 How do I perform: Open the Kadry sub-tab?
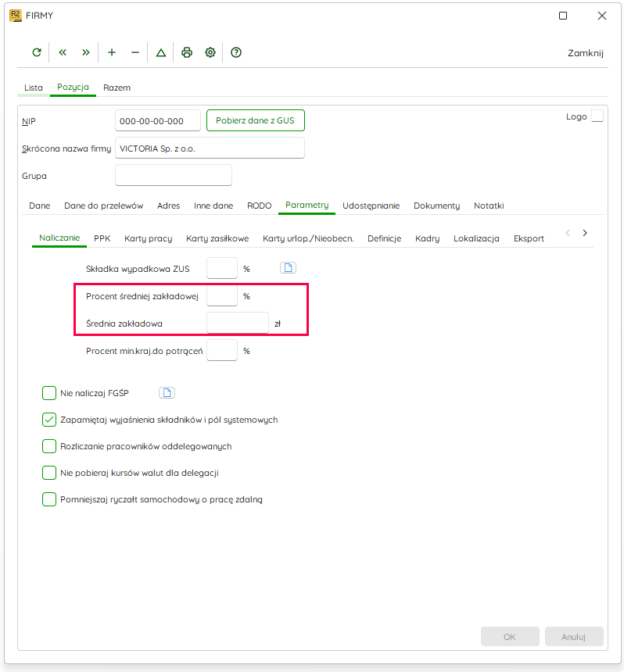coord(427,238)
